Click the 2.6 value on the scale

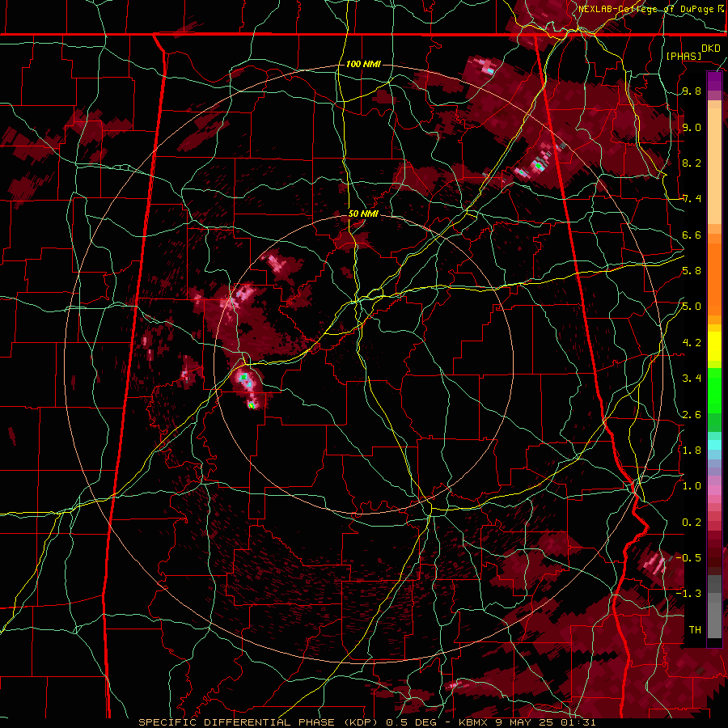click(x=692, y=415)
